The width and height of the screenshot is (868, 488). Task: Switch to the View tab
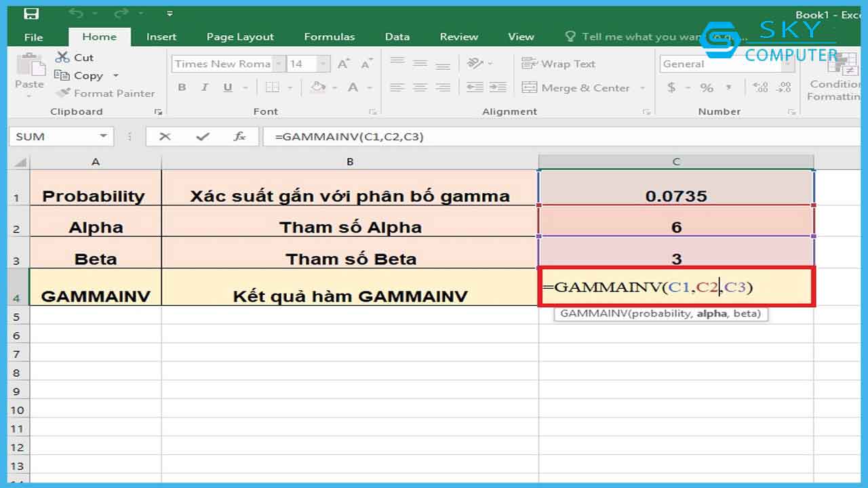tap(521, 37)
